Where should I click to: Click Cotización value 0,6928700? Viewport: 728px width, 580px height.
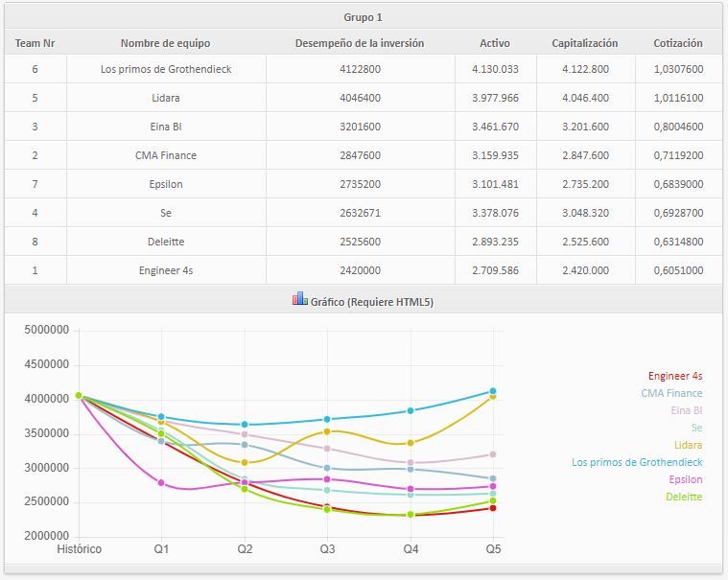pos(678,213)
